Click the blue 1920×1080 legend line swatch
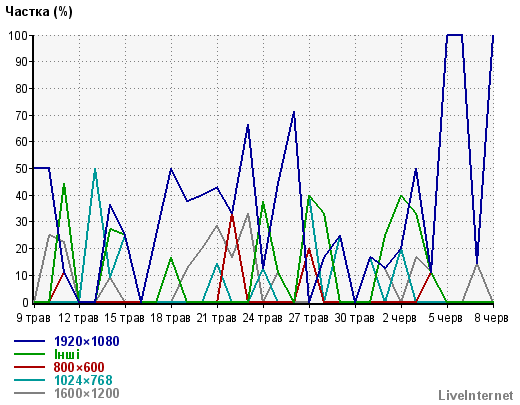Image resolution: width=520 pixels, height=405 pixels. click(29, 341)
